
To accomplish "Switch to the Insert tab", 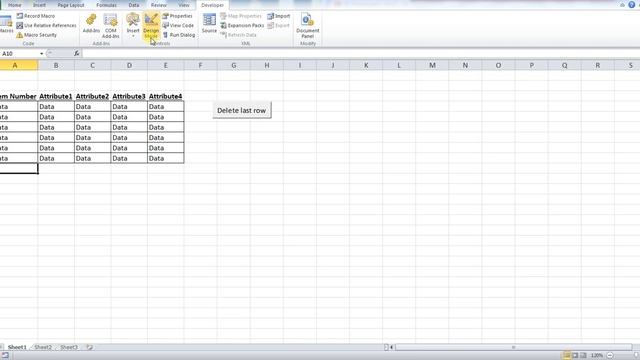I will tap(39, 5).
